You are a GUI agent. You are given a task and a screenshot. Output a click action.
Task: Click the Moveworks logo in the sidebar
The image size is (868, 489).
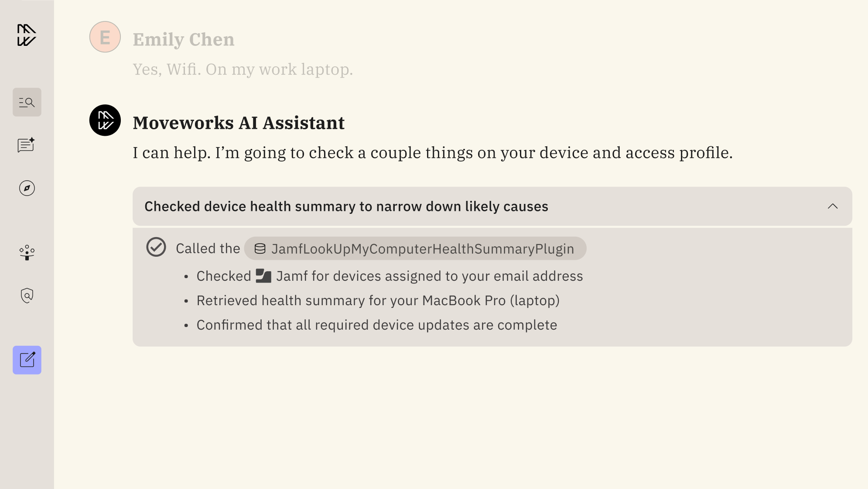(27, 35)
